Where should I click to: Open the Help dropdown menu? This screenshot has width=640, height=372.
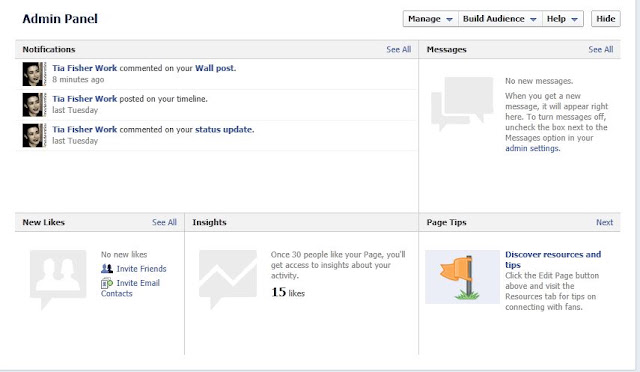[x=562, y=19]
